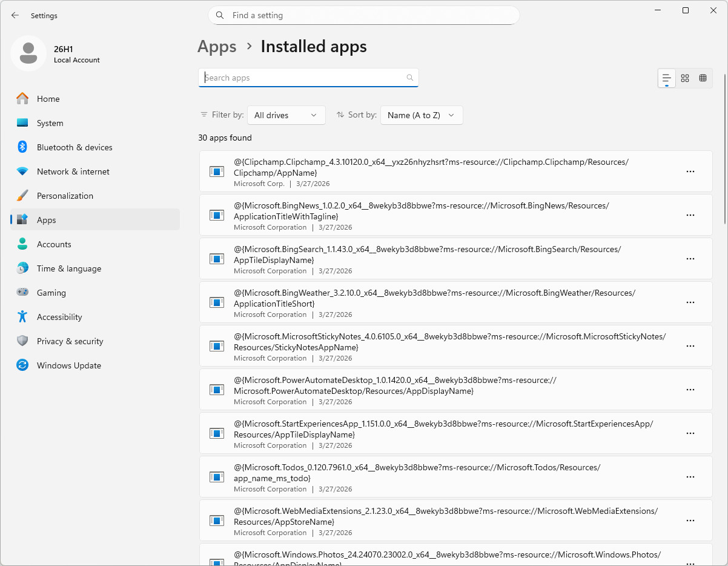Click the BingWeather app icon

pyautogui.click(x=217, y=302)
